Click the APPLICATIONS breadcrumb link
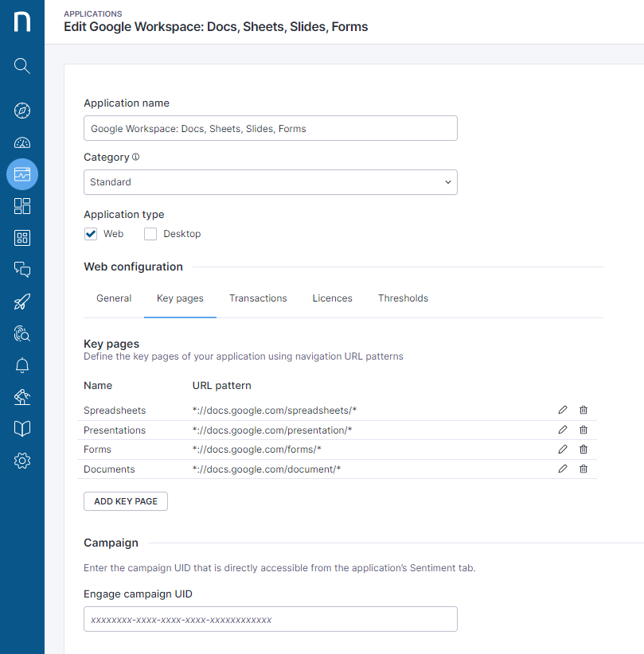The height and width of the screenshot is (654, 644). coord(92,14)
